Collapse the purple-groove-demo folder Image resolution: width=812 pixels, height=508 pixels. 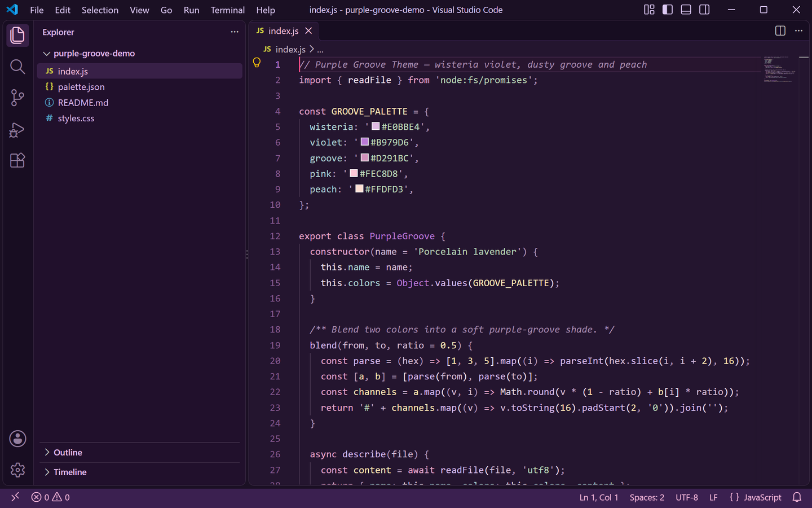click(140, 54)
